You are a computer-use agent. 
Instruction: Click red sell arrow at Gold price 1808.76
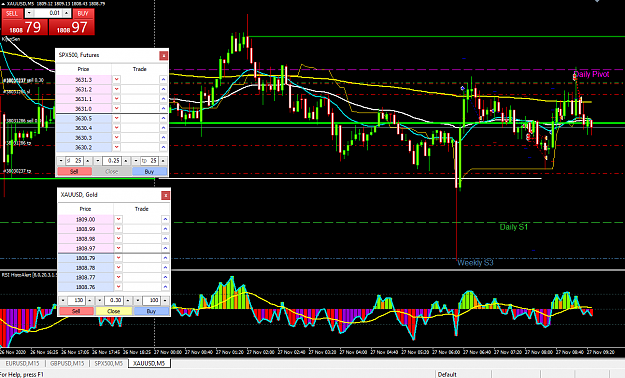pyautogui.click(x=118, y=287)
